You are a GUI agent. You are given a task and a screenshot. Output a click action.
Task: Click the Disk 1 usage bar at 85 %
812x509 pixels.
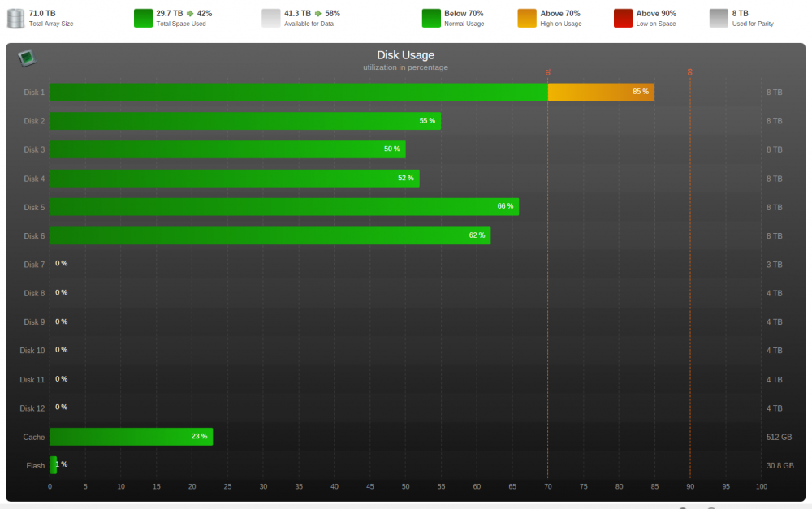tap(352, 93)
